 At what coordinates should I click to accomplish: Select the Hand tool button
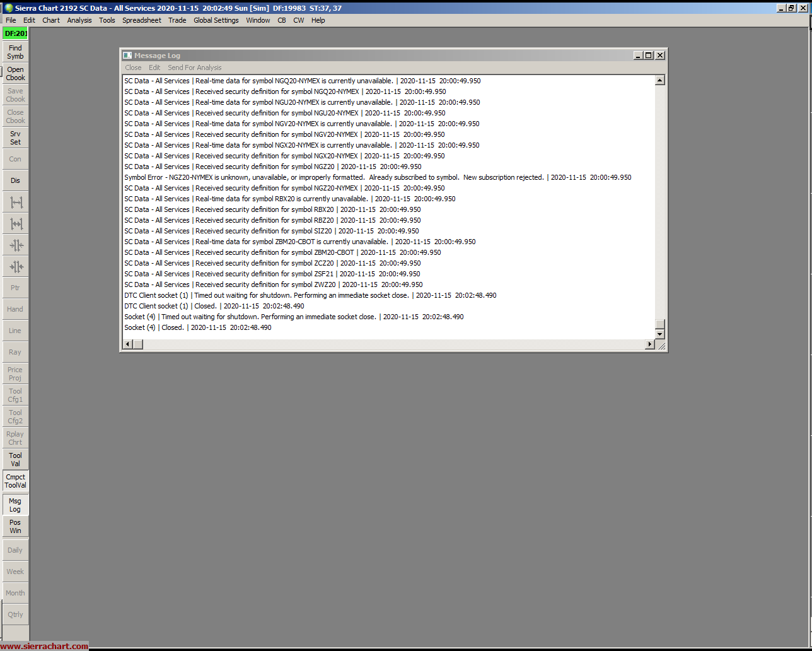15,309
